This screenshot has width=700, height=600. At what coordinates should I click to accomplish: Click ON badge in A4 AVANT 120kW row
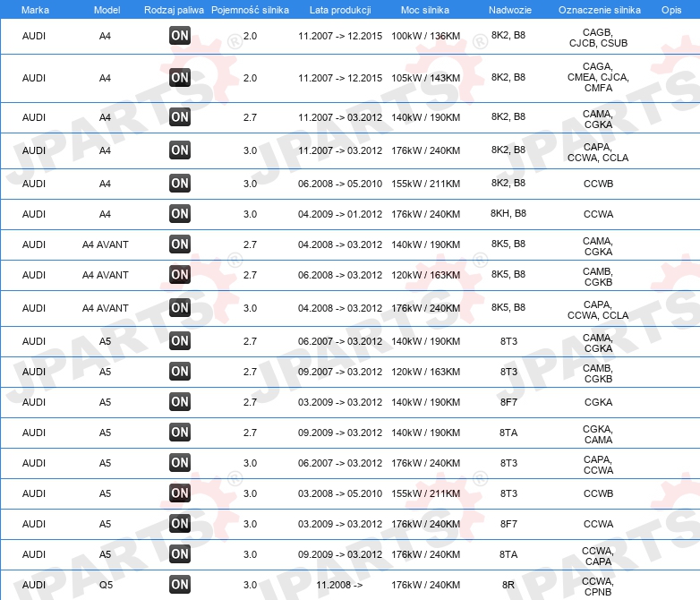180,274
